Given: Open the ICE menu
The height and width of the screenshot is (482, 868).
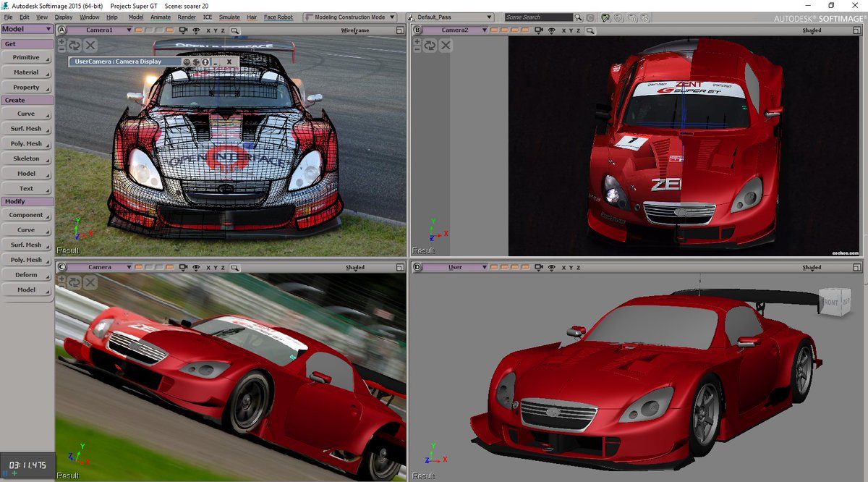Looking at the screenshot, I should click(x=207, y=17).
